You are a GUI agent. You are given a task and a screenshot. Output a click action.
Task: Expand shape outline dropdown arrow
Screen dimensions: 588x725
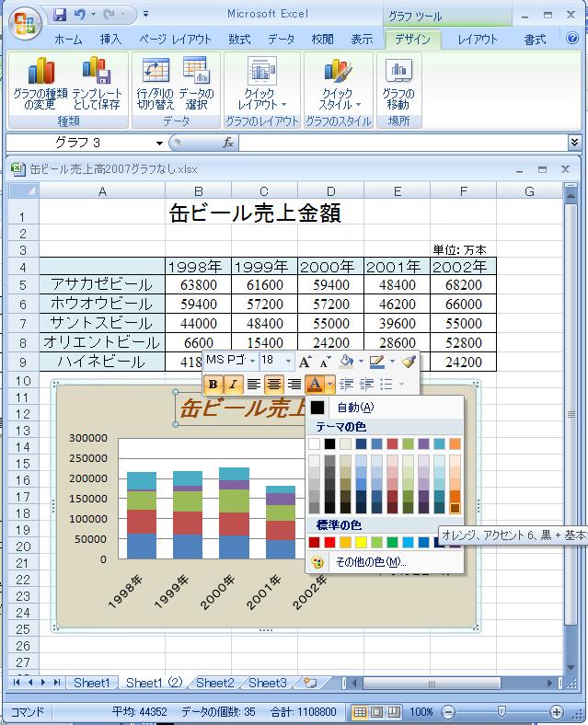[x=392, y=362]
